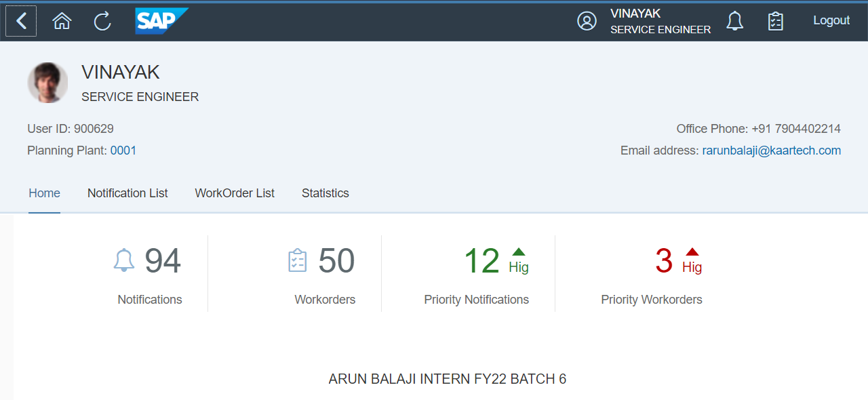Refresh the page using the reload icon
Viewport: 868px width, 400px height.
tap(102, 20)
